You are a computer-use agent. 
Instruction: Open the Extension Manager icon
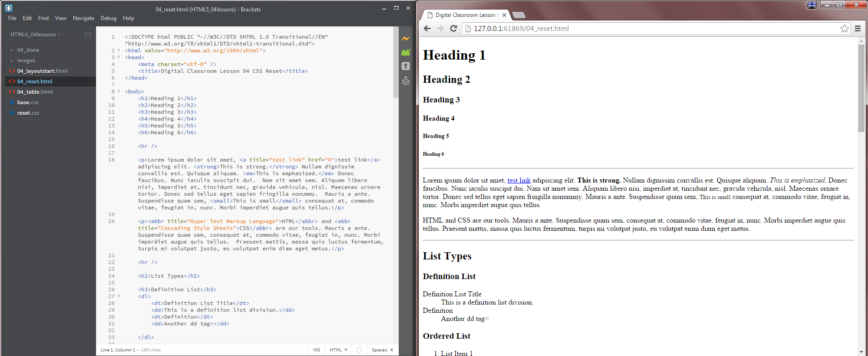click(x=406, y=52)
